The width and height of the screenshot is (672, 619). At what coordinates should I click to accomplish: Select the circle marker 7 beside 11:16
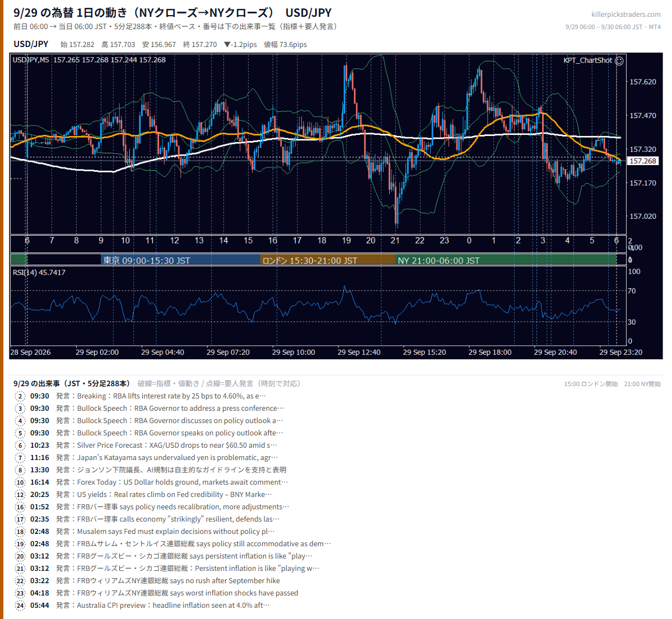point(20,458)
